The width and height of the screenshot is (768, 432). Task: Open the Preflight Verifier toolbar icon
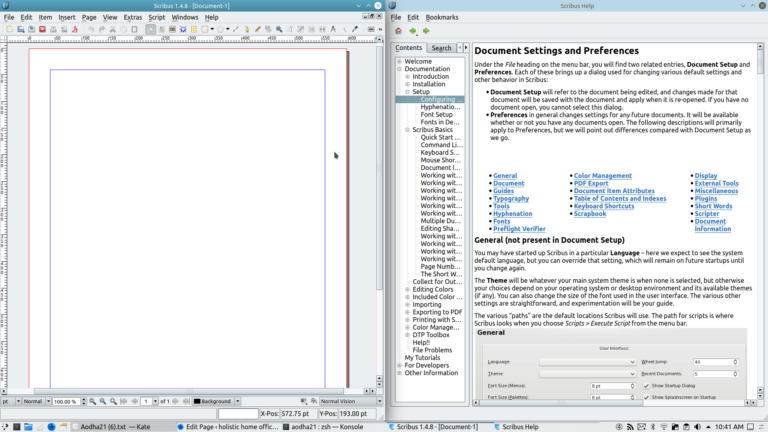pyautogui.click(x=64, y=29)
